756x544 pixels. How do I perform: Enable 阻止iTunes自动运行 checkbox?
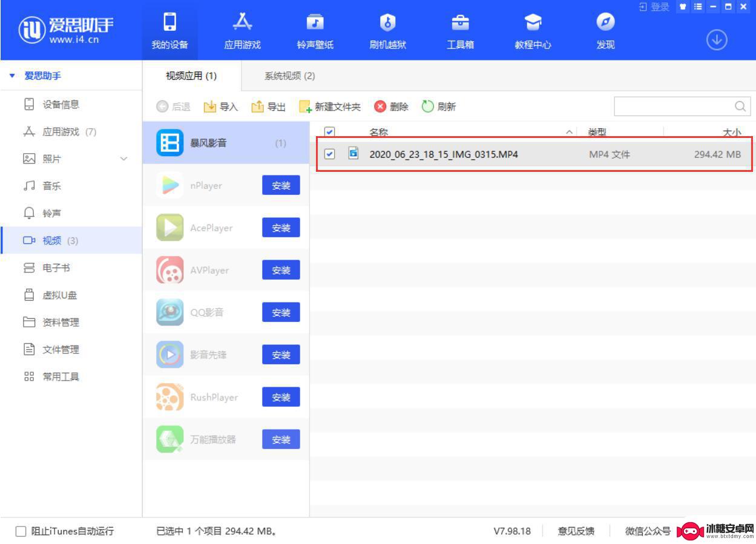click(x=21, y=531)
